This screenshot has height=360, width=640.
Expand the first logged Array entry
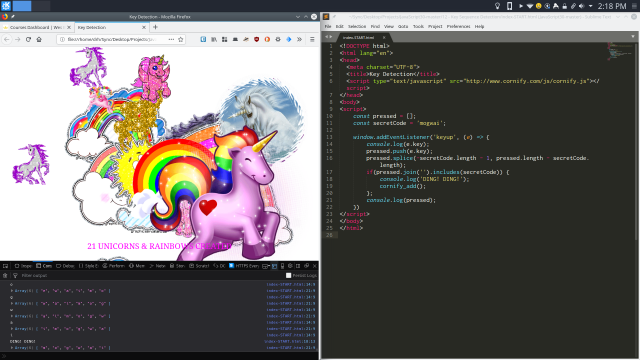12,291
